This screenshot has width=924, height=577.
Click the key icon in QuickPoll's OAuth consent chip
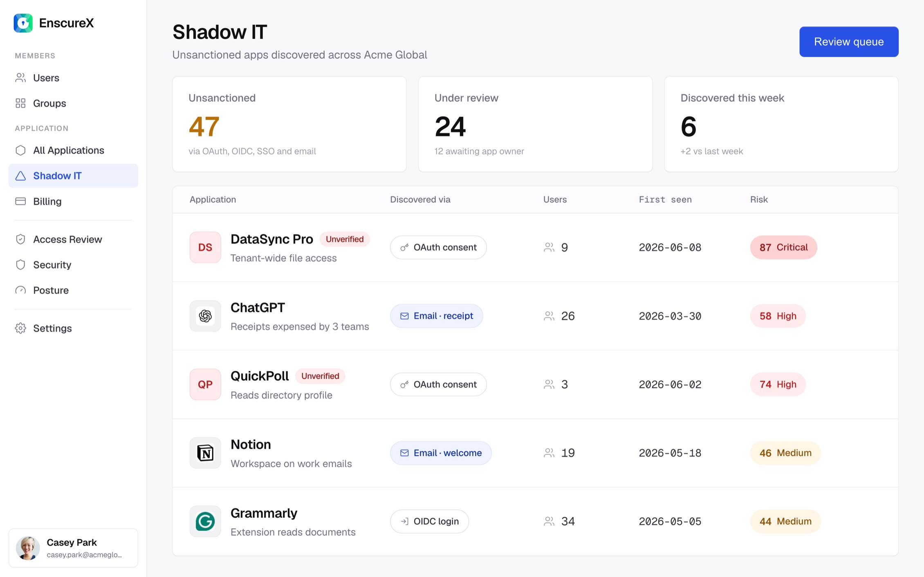coord(404,384)
